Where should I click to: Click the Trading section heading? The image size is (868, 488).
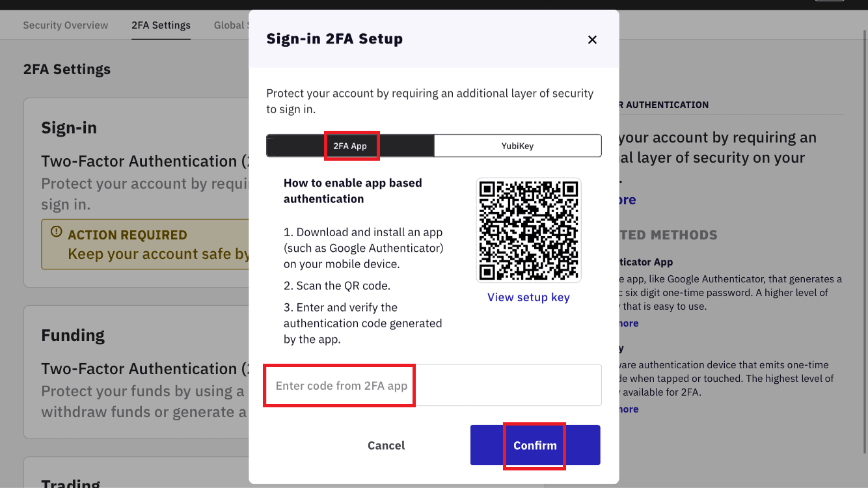[71, 483]
